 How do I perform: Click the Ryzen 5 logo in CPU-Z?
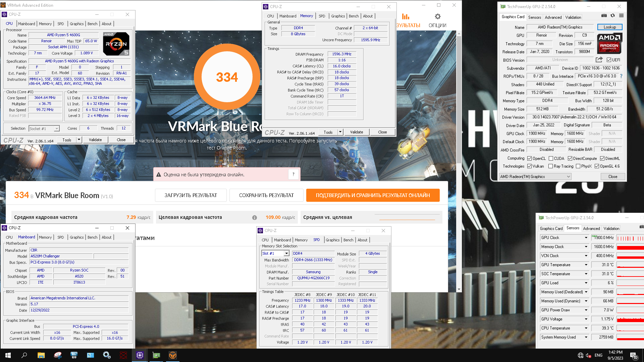point(116,44)
